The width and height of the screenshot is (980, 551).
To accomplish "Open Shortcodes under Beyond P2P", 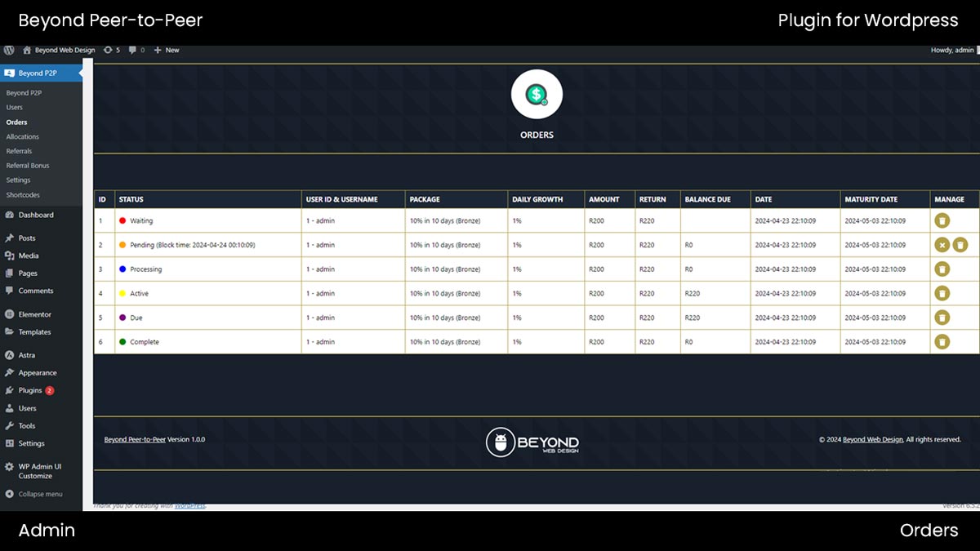I will point(23,195).
